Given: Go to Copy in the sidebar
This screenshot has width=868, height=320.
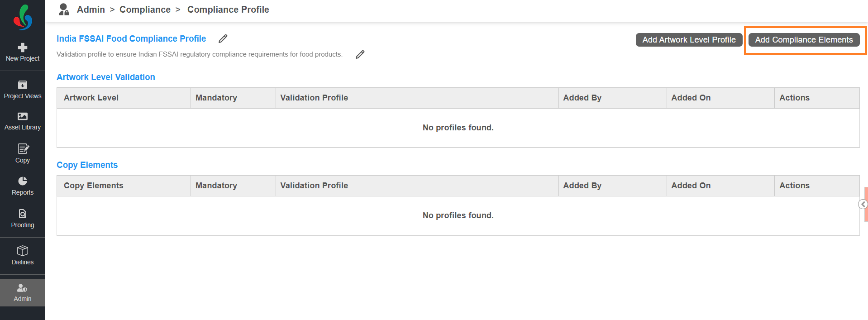Looking at the screenshot, I should click(23, 153).
